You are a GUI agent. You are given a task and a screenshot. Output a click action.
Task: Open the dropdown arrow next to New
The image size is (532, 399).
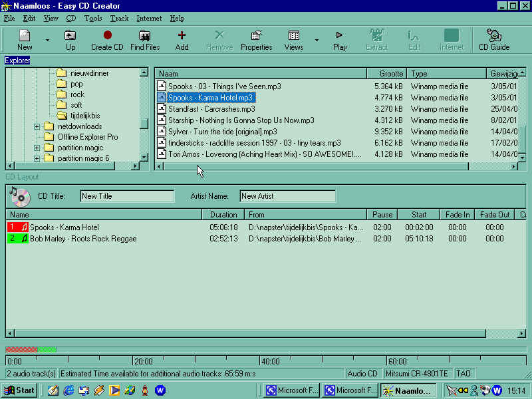[47, 40]
